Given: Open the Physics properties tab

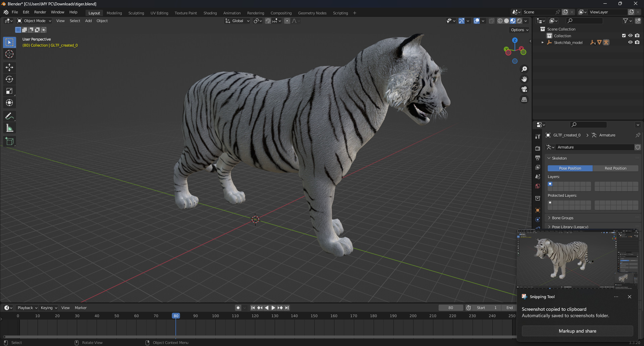Looking at the screenshot, I should click(538, 220).
